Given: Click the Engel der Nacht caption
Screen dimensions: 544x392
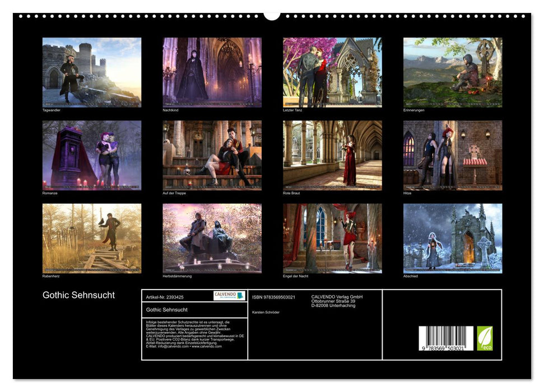Looking at the screenshot, I should coord(295,276).
